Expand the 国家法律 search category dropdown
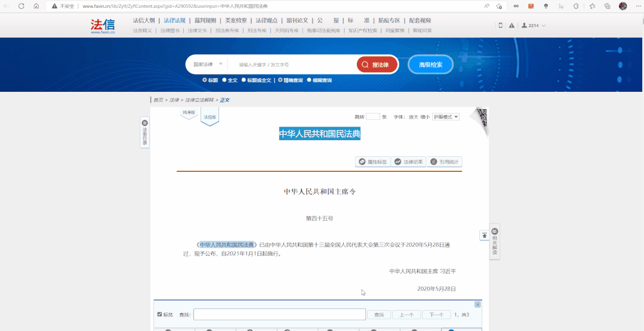Viewport: 644px width, 331px height. [207, 64]
